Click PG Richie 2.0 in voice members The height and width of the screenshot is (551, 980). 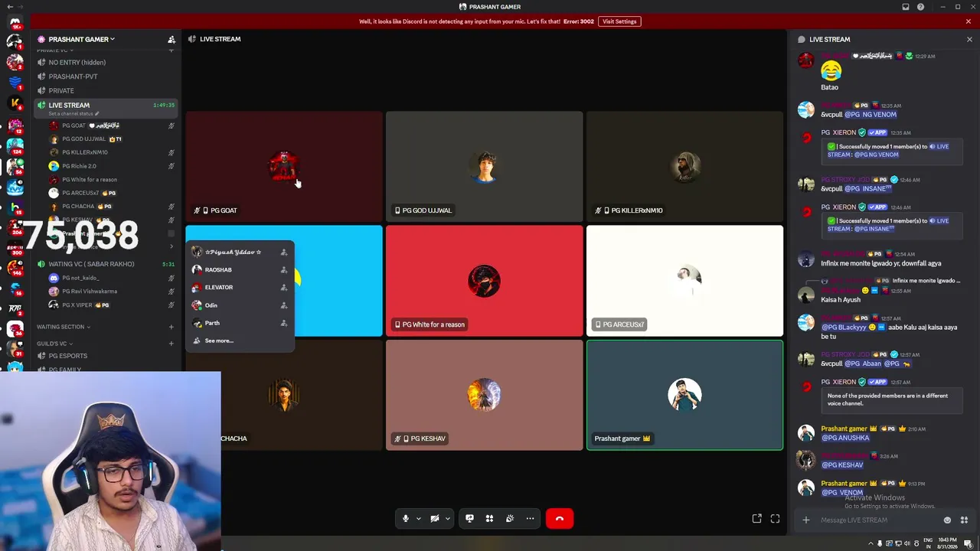[111, 166]
